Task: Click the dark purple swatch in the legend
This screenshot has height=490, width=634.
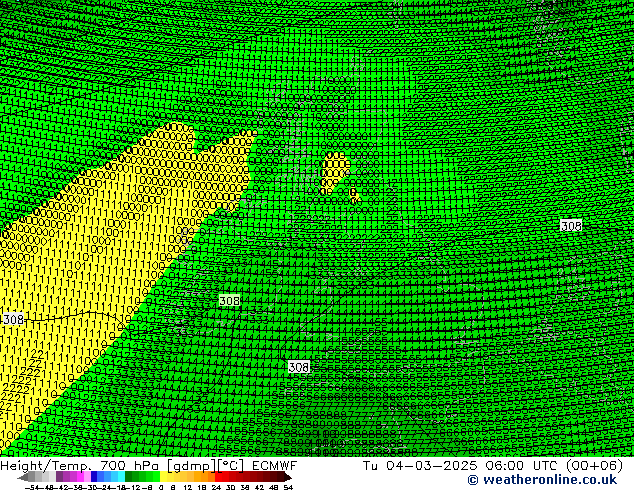Action: [59, 477]
